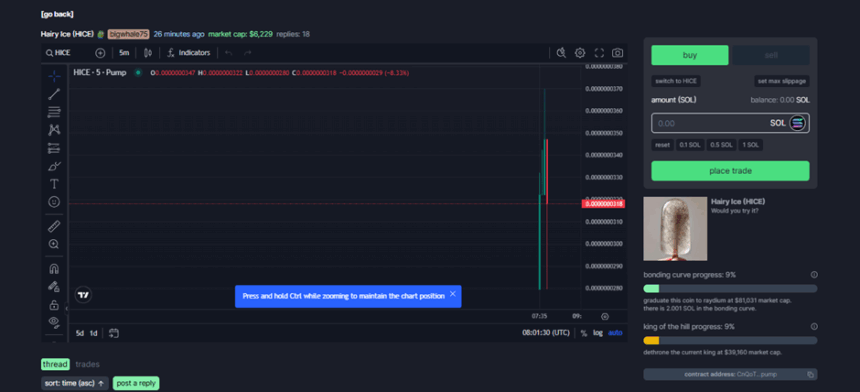The width and height of the screenshot is (860, 392).
Task: Switch to the buy tab
Action: [689, 55]
